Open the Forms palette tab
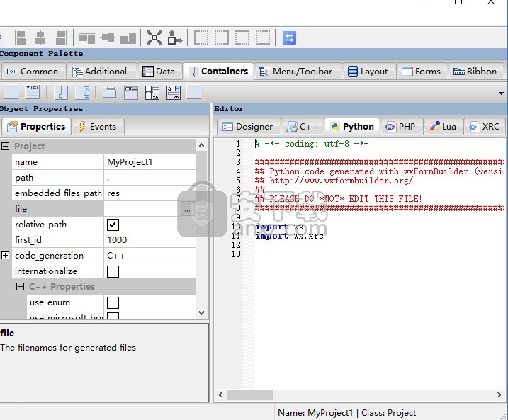Image resolution: width=508 pixels, height=420 pixels. click(421, 72)
